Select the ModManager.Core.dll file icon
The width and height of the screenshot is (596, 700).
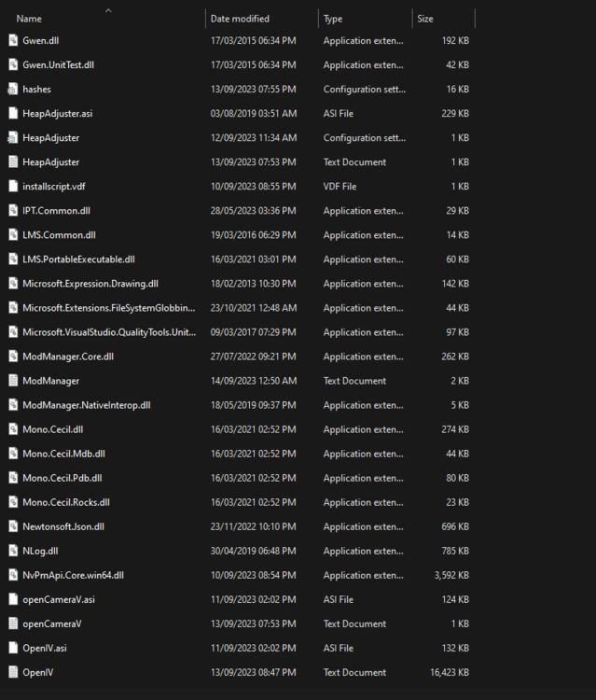(x=13, y=357)
